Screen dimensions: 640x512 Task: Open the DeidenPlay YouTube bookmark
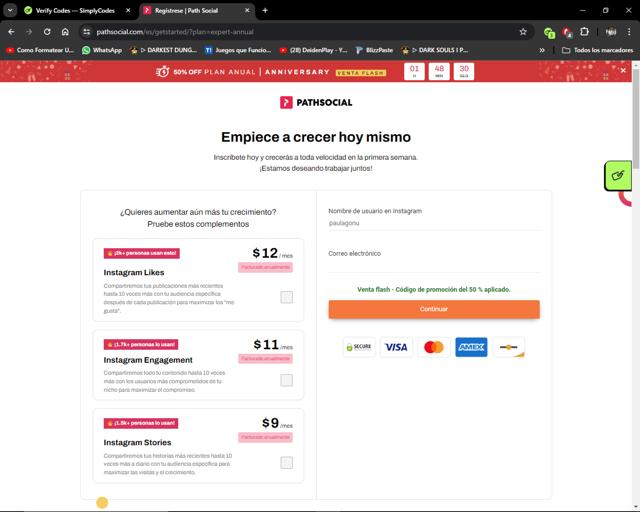313,50
